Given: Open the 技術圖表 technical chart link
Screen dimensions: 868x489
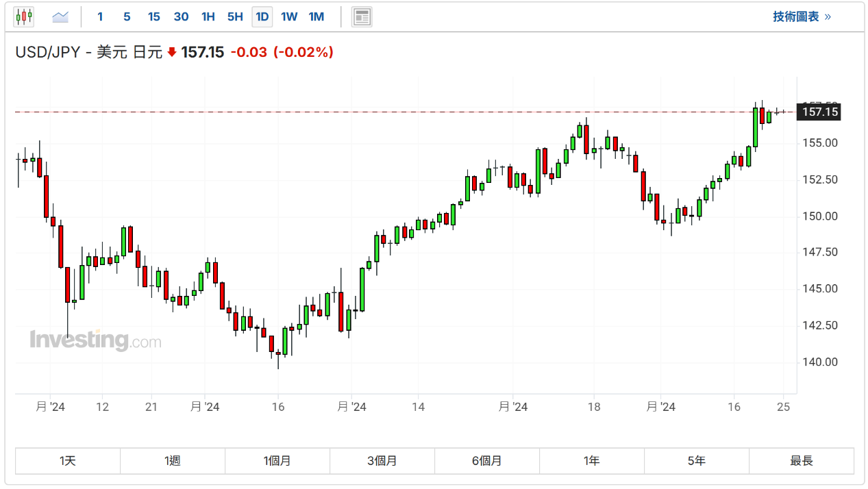Looking at the screenshot, I should click(x=802, y=16).
